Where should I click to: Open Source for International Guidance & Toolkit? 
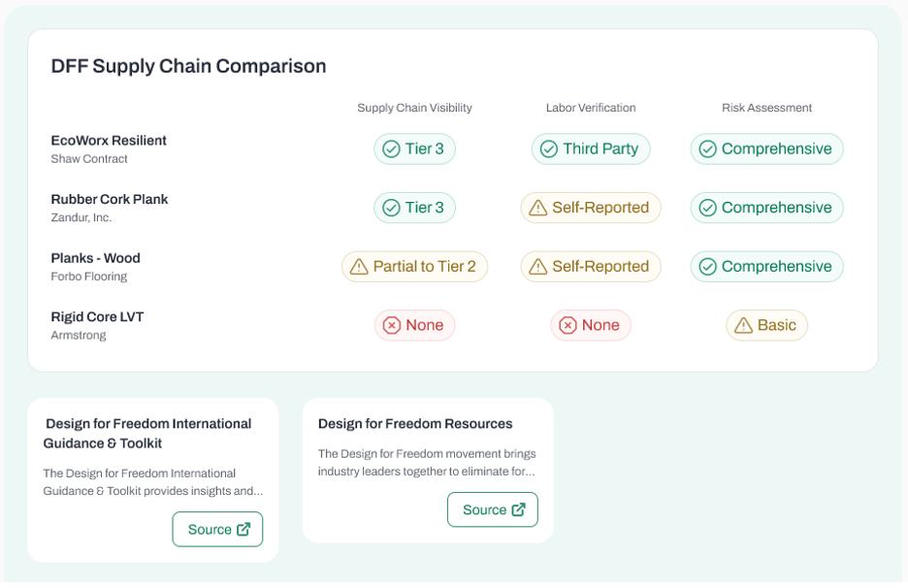[x=217, y=529]
